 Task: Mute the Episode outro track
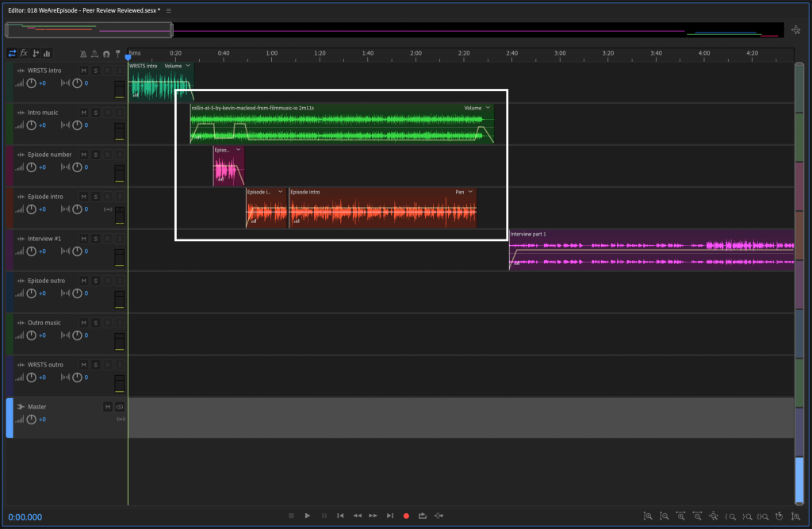click(83, 280)
